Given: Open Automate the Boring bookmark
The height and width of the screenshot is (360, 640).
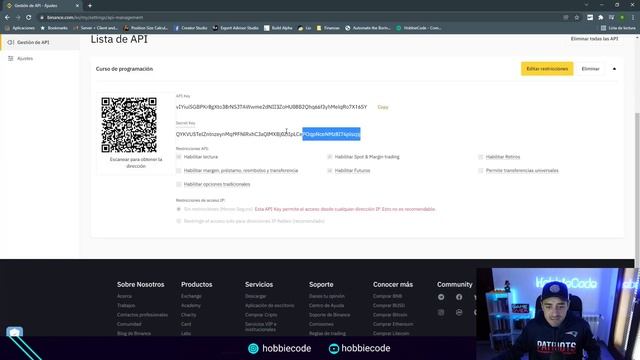Looking at the screenshot, I should pos(368,28).
